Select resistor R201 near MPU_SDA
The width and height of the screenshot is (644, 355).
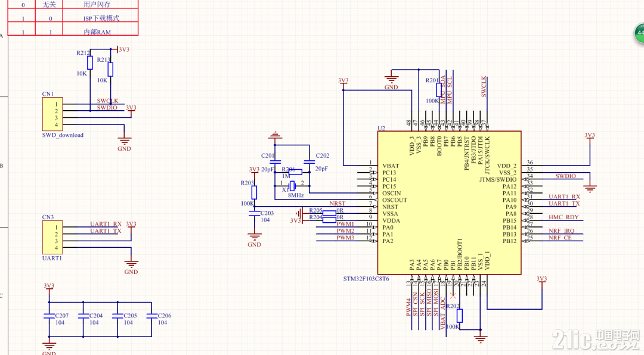[439, 90]
